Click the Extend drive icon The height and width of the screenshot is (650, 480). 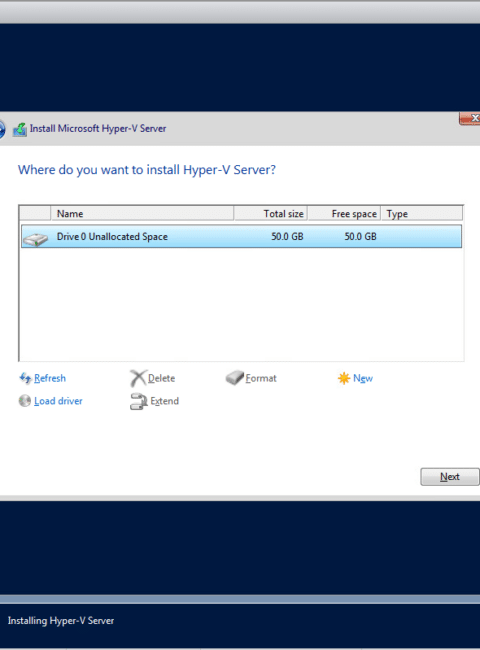[138, 401]
